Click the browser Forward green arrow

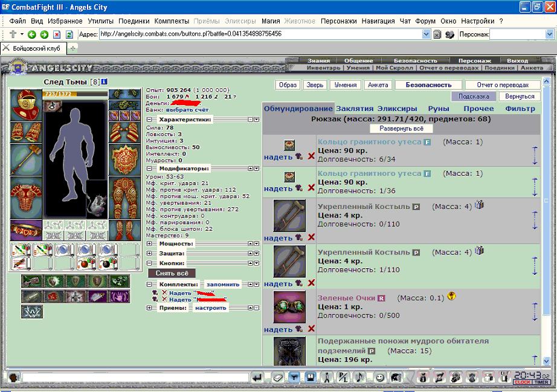[44, 34]
